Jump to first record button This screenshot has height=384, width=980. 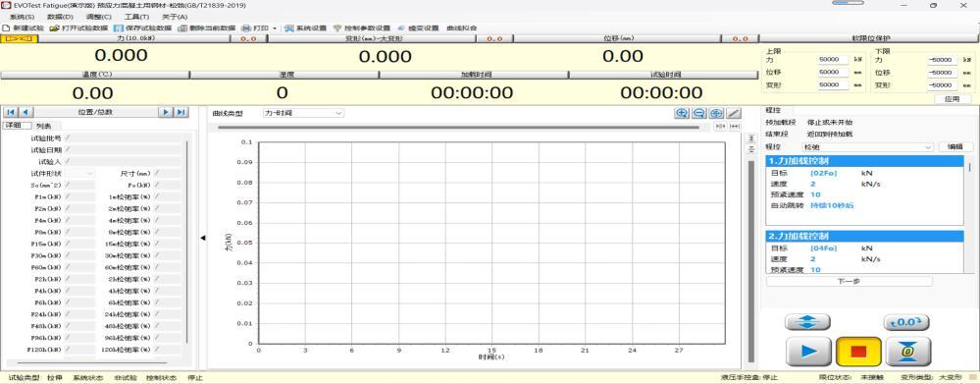click(x=11, y=112)
